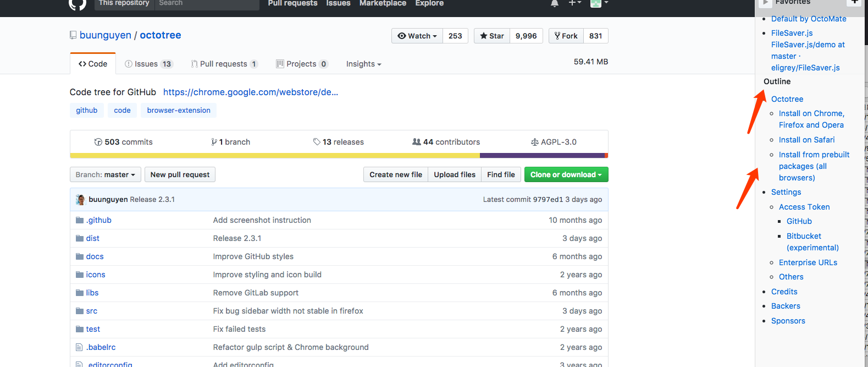Viewport: 868px width, 367px height.
Task: Open Default by OctoMate favorite
Action: (809, 19)
